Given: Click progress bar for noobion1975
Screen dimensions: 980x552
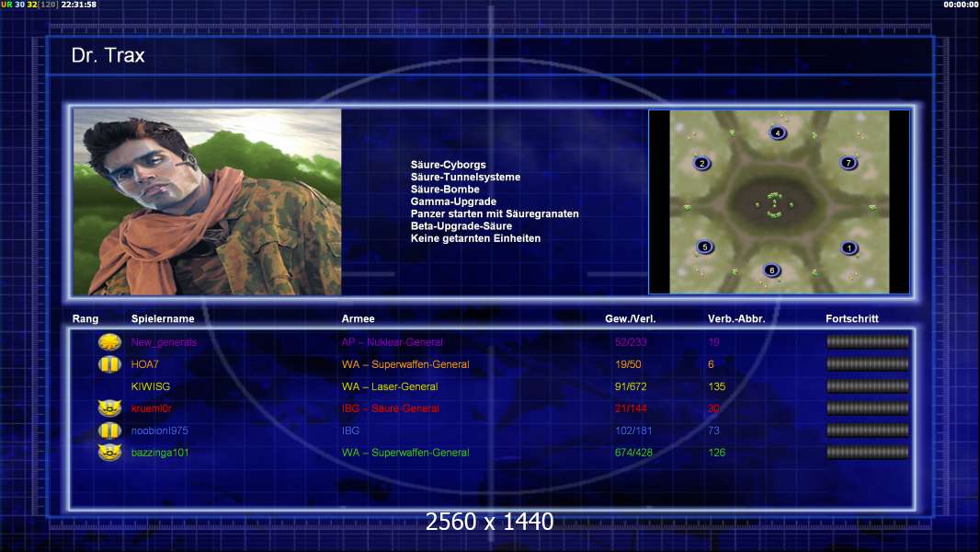Looking at the screenshot, I should pyautogui.click(x=868, y=430).
